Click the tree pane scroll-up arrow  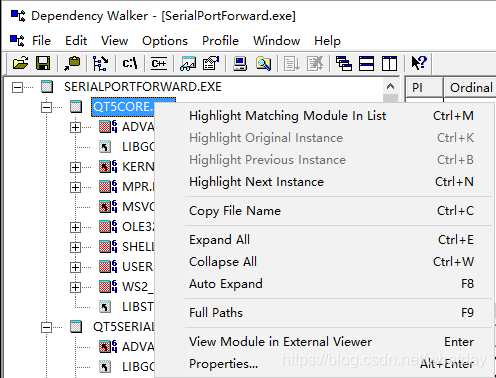pyautogui.click(x=390, y=87)
